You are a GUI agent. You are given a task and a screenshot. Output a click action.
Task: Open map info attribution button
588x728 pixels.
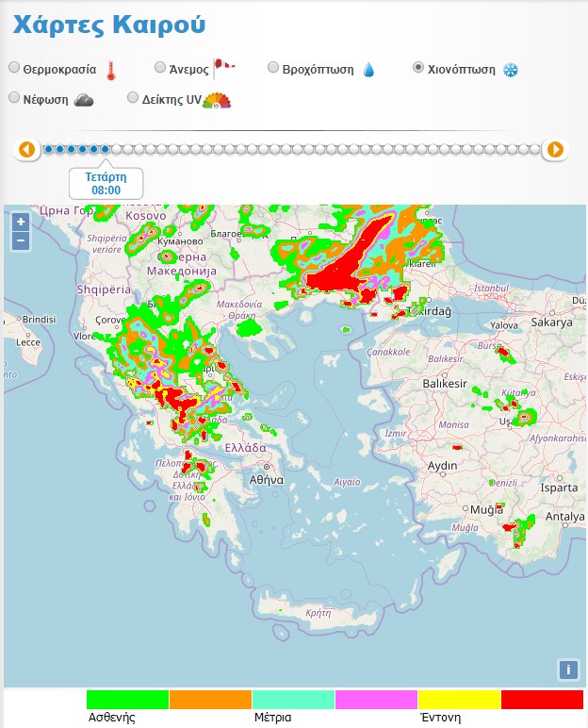click(568, 670)
